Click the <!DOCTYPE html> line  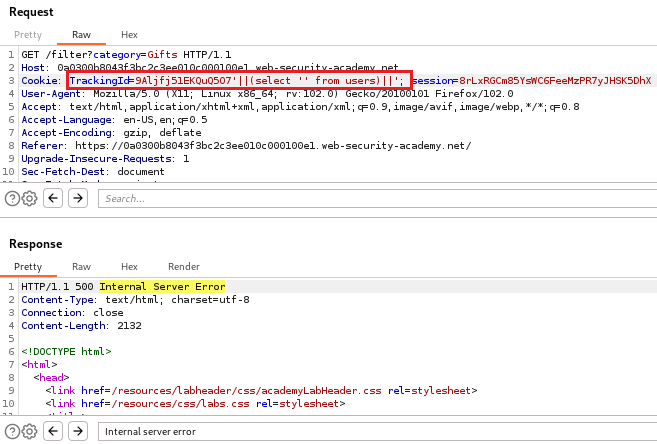click(x=66, y=351)
